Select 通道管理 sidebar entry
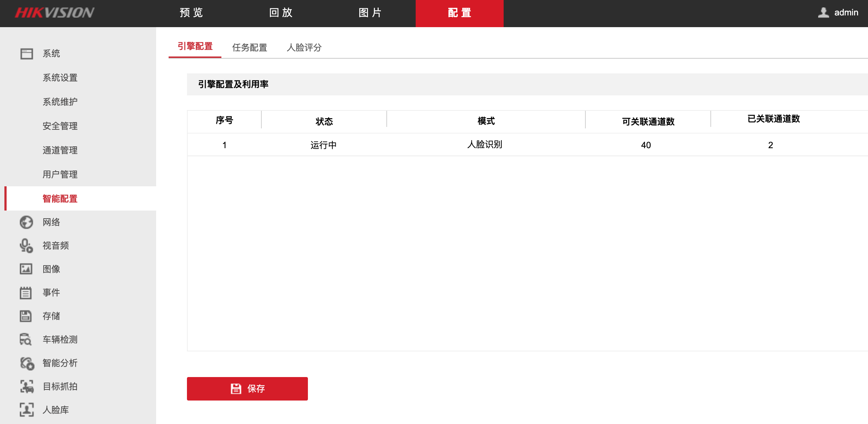The width and height of the screenshot is (868, 424). coord(60,150)
